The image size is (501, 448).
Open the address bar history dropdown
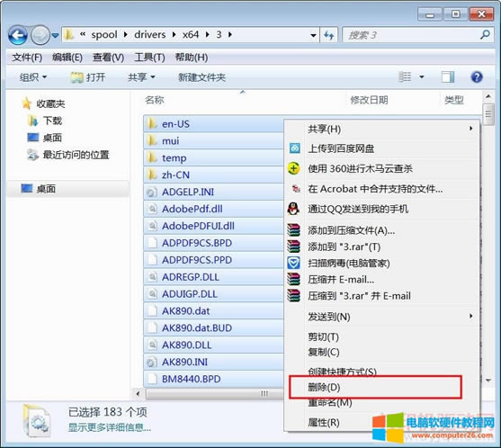pos(313,35)
